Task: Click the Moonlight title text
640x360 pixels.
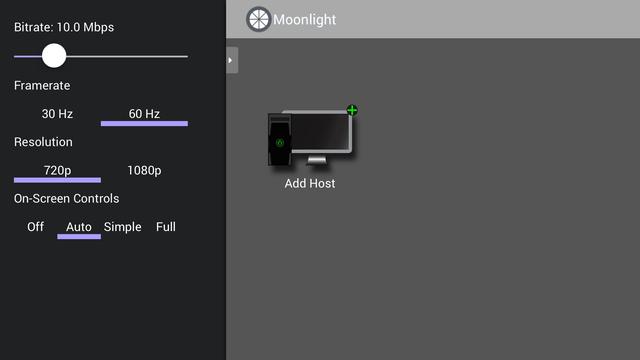Action: (304, 20)
